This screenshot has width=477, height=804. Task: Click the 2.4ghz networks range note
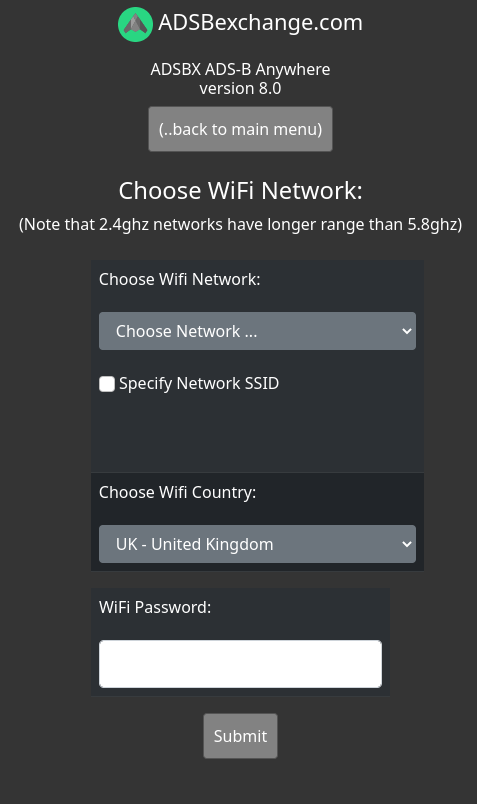tap(241, 225)
